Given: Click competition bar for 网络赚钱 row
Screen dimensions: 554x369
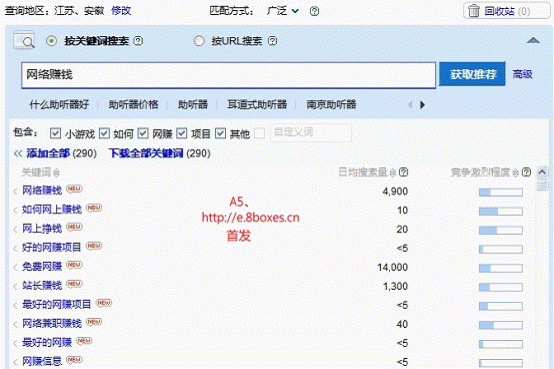Looking at the screenshot, I should point(501,193).
